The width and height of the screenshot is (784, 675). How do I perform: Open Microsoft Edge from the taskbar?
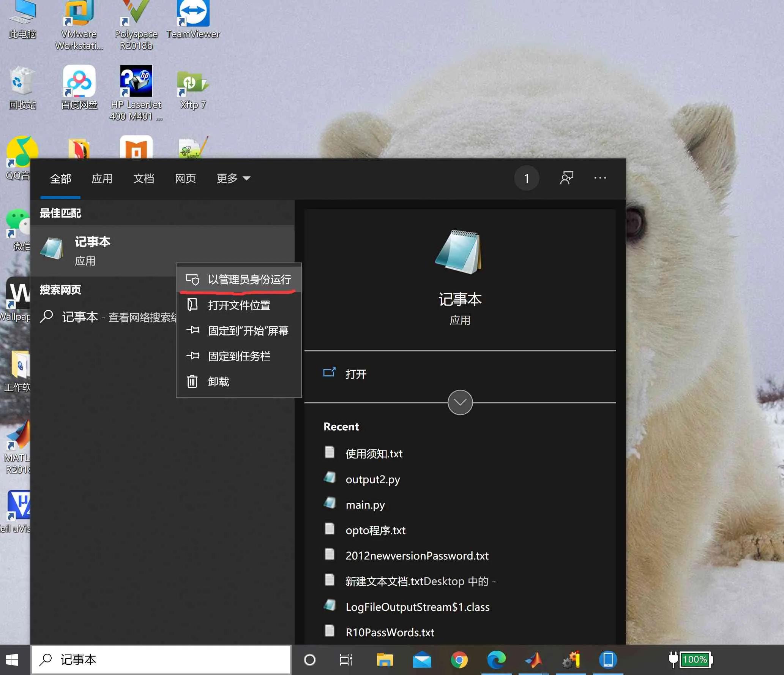click(496, 660)
